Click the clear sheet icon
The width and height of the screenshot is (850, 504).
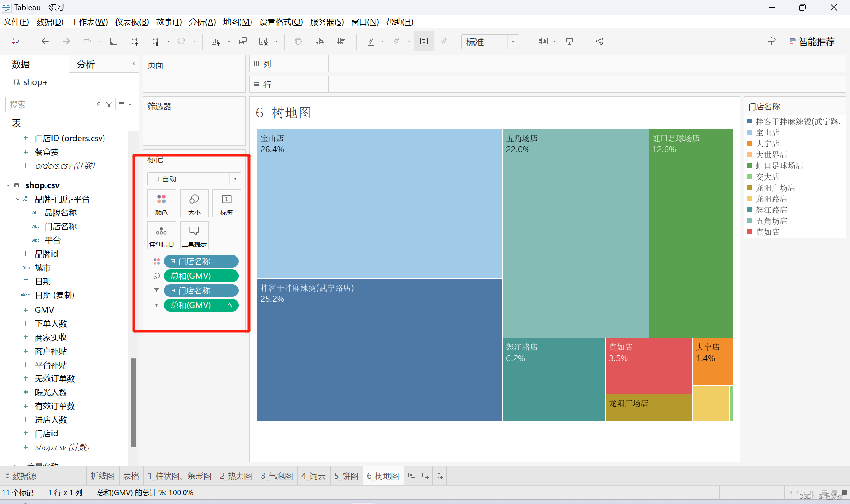(264, 41)
